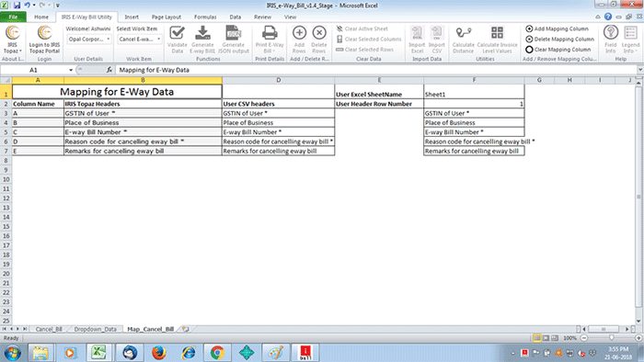Viewport: 644px width, 362px height.
Task: Select column D header
Action: (x=278, y=80)
